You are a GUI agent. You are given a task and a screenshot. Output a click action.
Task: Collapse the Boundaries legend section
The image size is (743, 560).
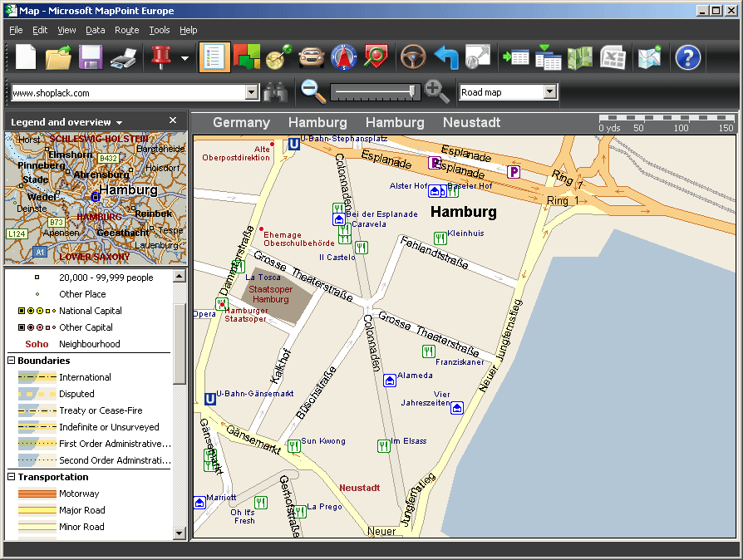click(x=12, y=361)
